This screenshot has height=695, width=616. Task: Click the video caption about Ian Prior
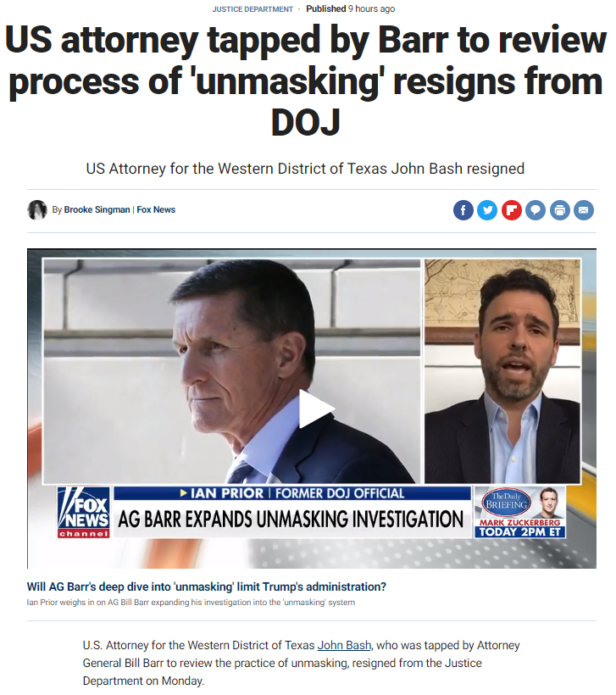point(191,603)
